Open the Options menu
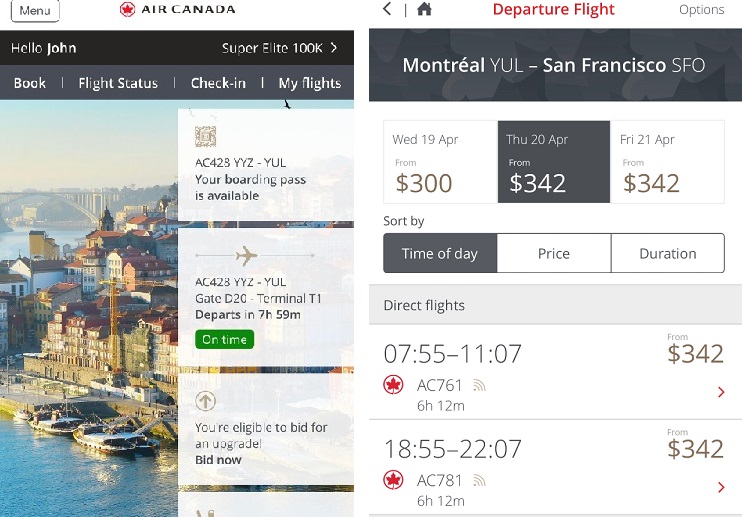This screenshot has height=517, width=742. (701, 10)
